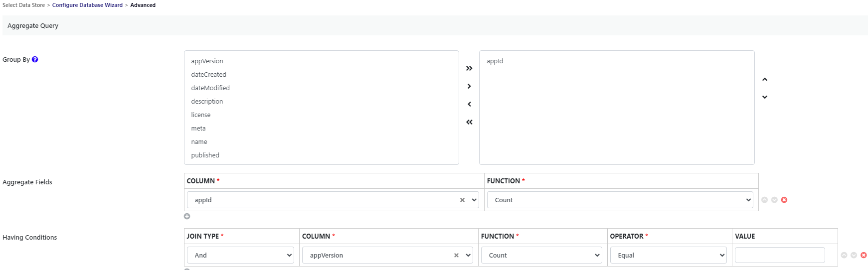Click the move-selected-left single chevron

click(x=469, y=104)
